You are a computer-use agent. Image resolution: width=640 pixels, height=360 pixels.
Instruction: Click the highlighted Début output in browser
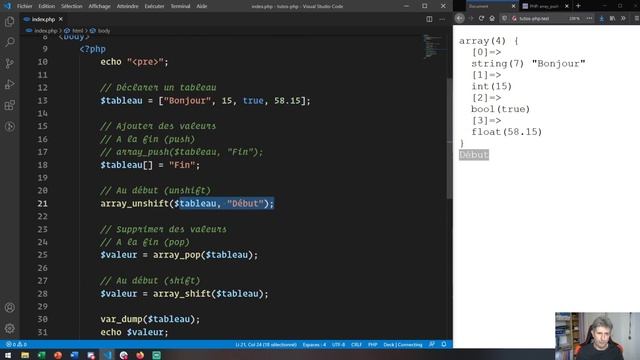coord(473,155)
